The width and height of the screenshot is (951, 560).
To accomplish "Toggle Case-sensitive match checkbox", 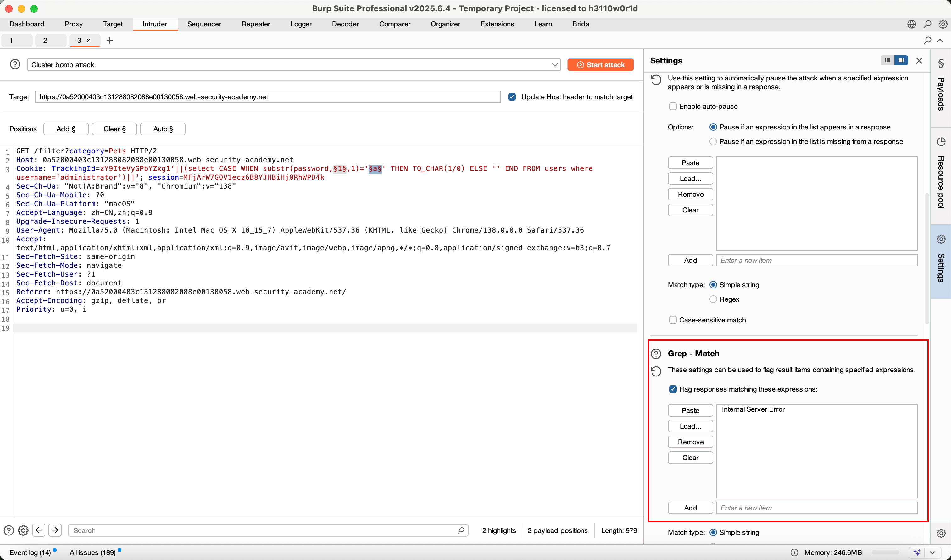I will (x=673, y=320).
